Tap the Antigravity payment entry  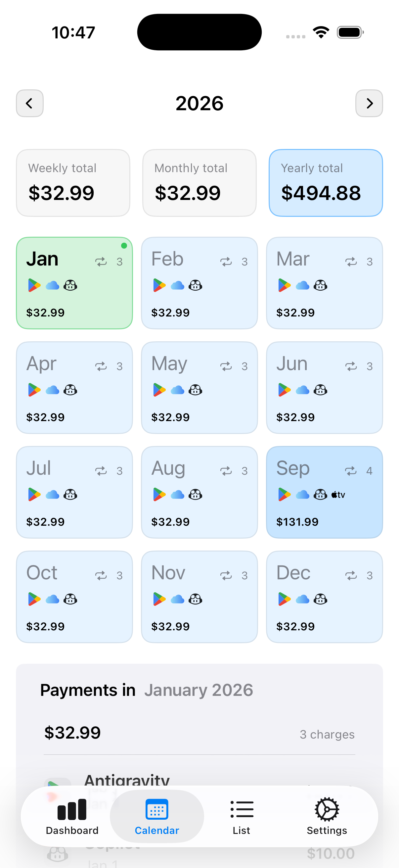pyautogui.click(x=127, y=779)
